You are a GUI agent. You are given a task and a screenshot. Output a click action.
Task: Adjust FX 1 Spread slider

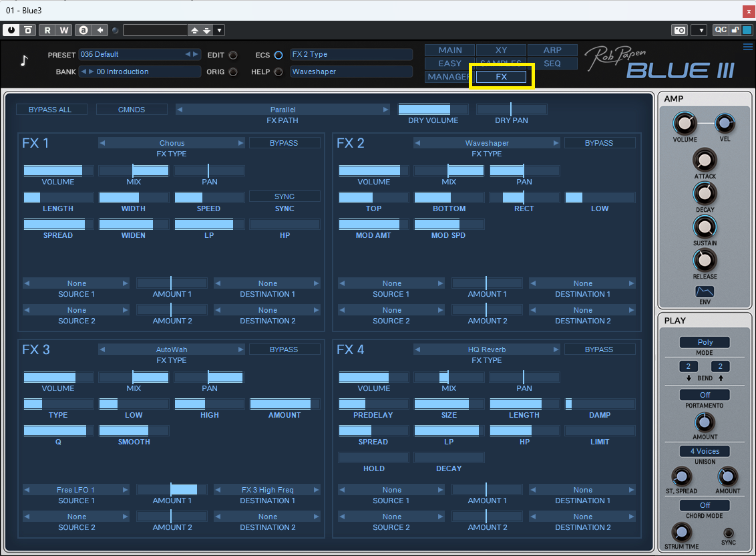point(58,225)
